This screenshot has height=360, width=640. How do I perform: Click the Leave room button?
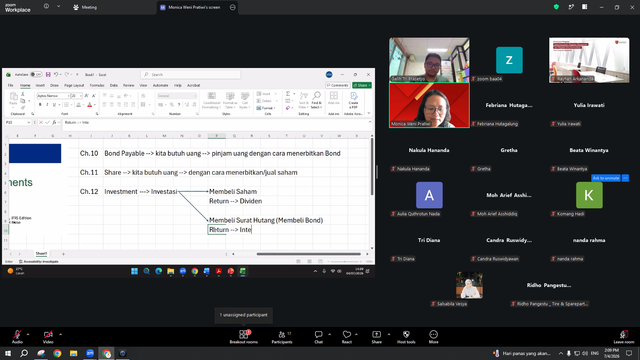click(x=624, y=337)
